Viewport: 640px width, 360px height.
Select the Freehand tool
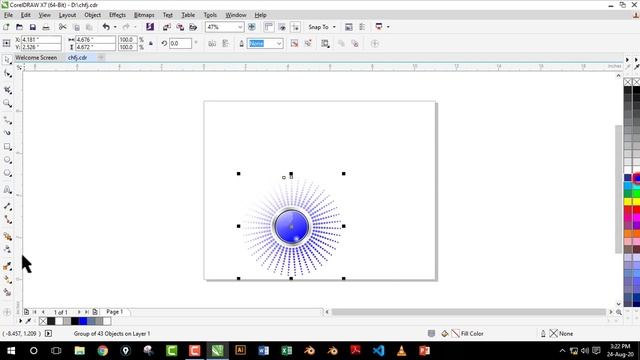click(x=7, y=120)
